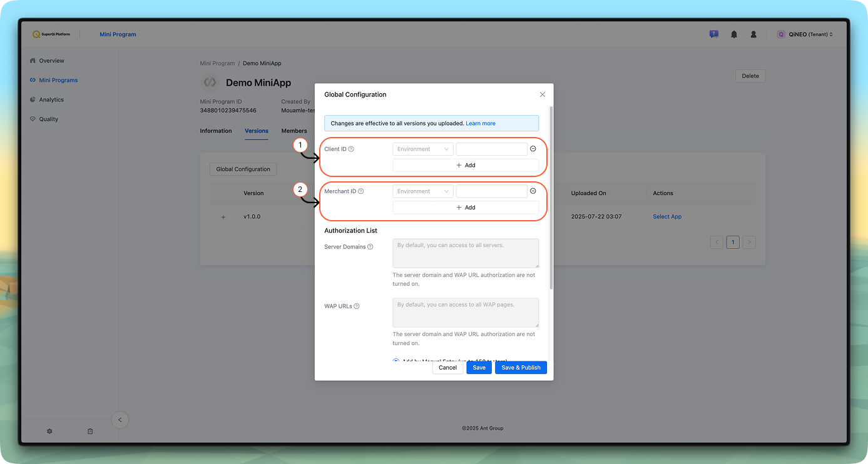Open the notifications bell icon
Viewport: 868px width, 464px height.
click(x=734, y=34)
